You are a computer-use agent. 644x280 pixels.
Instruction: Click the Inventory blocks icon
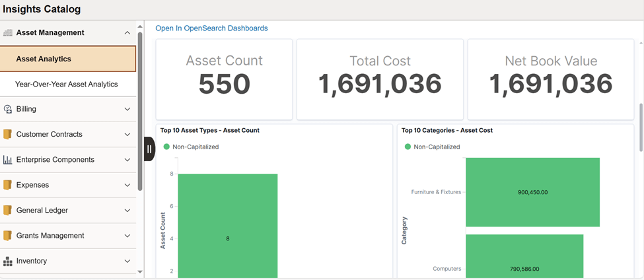[x=8, y=261]
